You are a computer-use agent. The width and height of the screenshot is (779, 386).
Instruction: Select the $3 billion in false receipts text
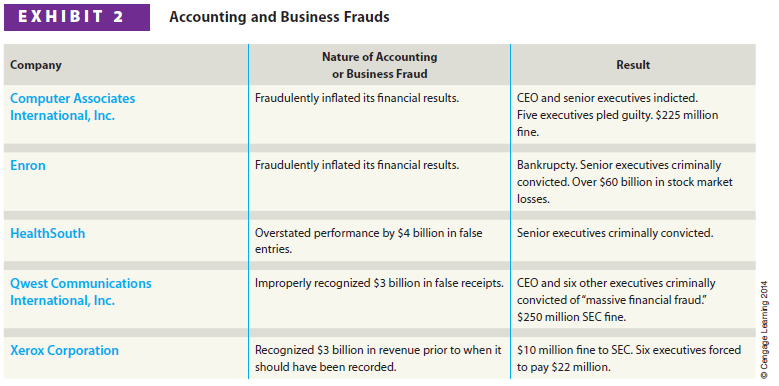point(380,283)
